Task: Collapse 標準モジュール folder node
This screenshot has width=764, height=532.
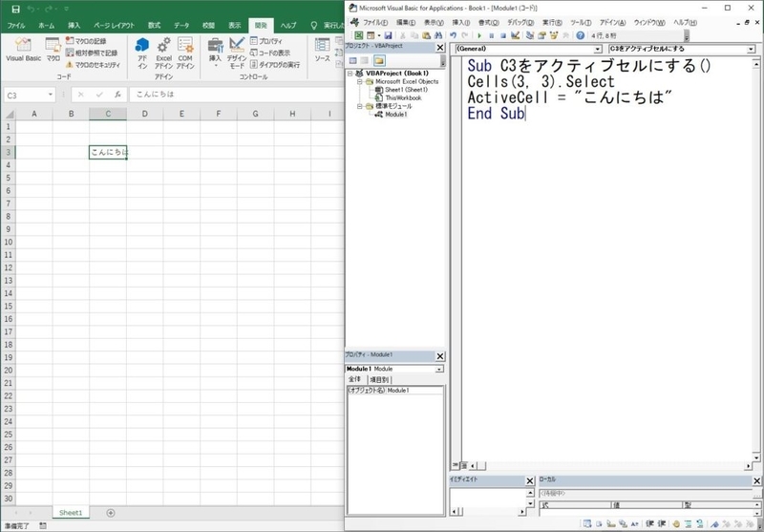Action: click(x=360, y=106)
